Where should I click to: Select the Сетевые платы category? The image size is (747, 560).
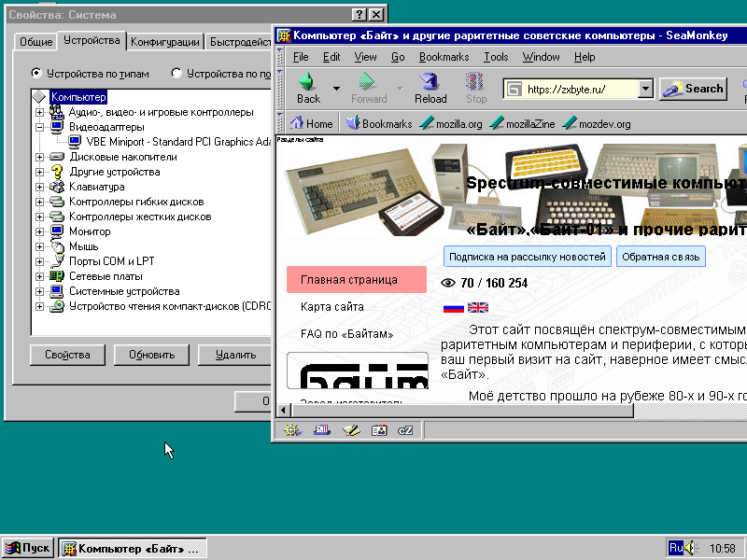click(x=106, y=276)
